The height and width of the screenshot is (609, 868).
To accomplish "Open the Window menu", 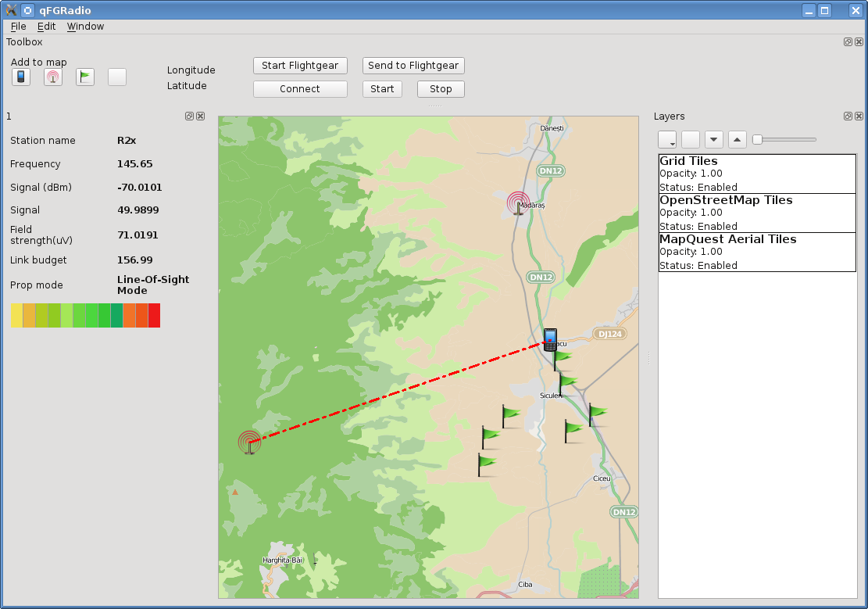I will pos(85,26).
